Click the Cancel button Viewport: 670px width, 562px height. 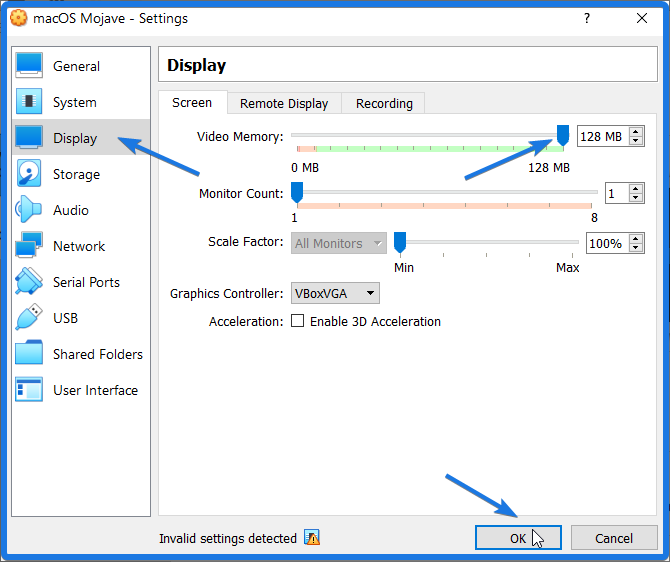click(x=614, y=538)
